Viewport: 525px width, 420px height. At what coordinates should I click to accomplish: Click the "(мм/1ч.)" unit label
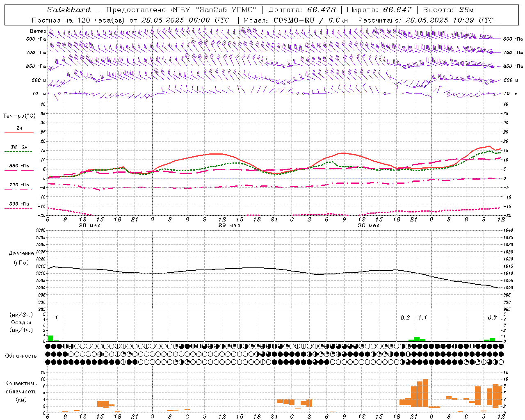click(21, 330)
